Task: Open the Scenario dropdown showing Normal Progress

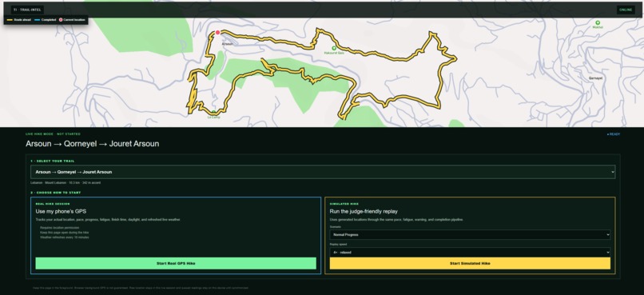Action: click(x=470, y=234)
